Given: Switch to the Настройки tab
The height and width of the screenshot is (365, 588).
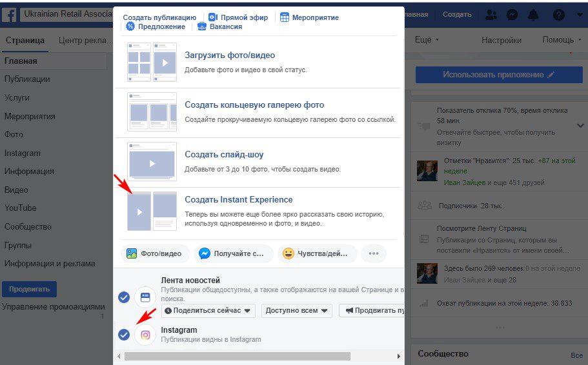Looking at the screenshot, I should point(501,40).
